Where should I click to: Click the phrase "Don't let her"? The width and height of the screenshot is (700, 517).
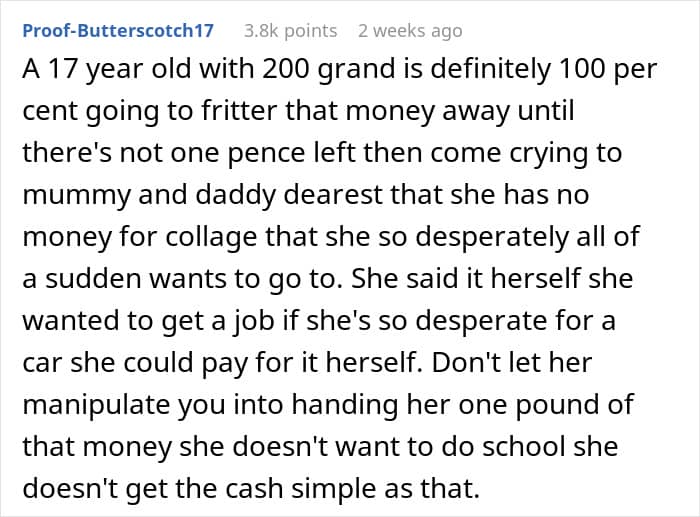512,363
